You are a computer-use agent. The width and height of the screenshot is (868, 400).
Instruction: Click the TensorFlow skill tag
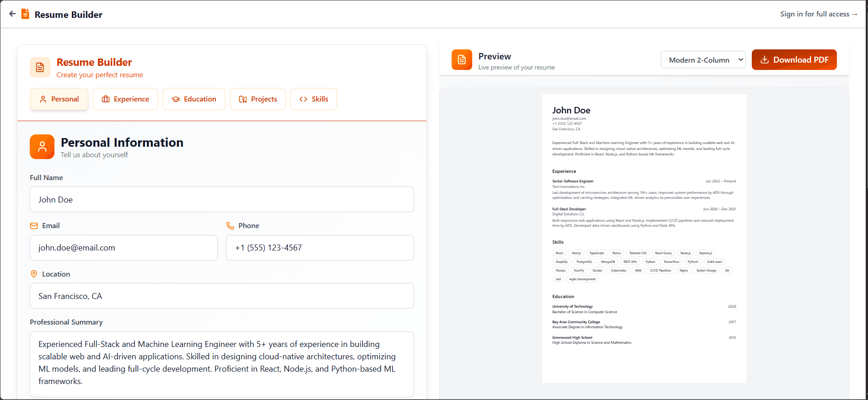[x=671, y=262]
